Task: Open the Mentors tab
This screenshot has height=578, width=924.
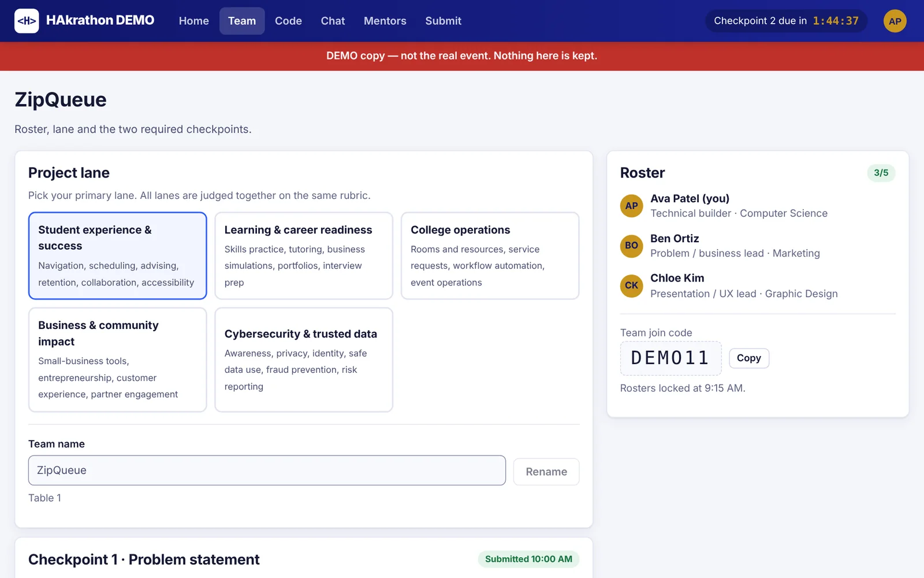Action: coord(385,21)
